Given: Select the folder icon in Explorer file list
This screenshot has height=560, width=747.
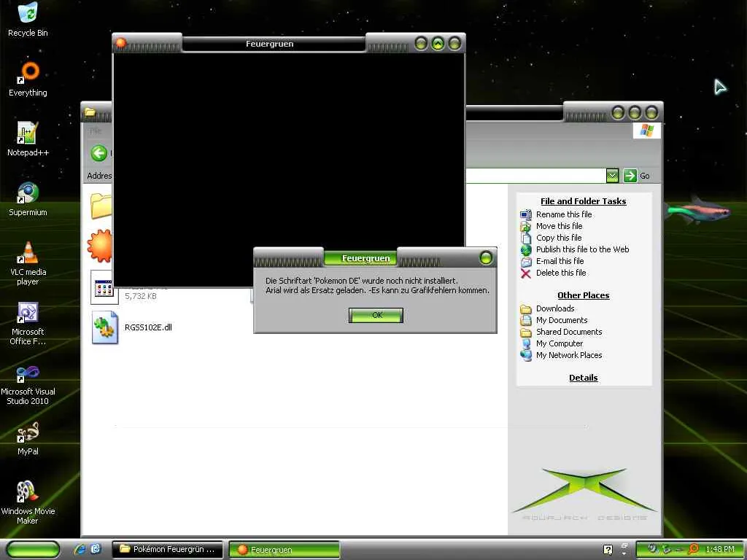Looking at the screenshot, I should [x=101, y=206].
